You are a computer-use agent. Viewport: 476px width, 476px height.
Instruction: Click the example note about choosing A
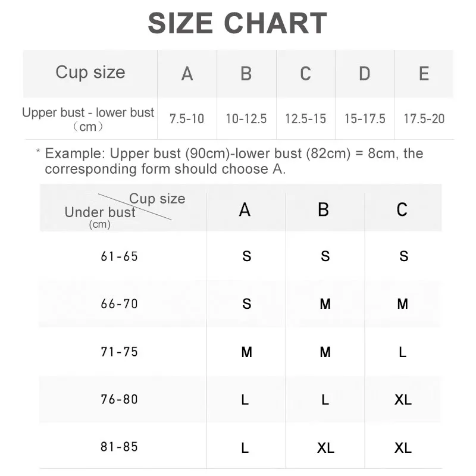pyautogui.click(x=233, y=161)
